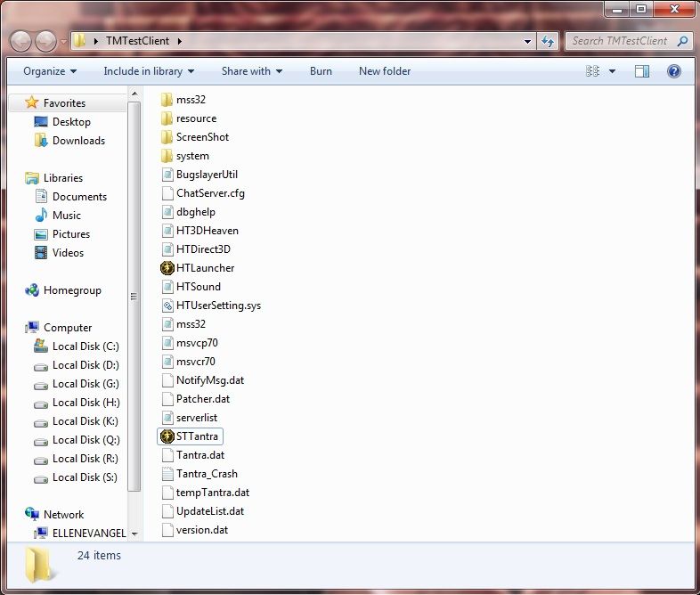Open the address bar history dropdown
The height and width of the screenshot is (595, 700).
click(x=527, y=41)
